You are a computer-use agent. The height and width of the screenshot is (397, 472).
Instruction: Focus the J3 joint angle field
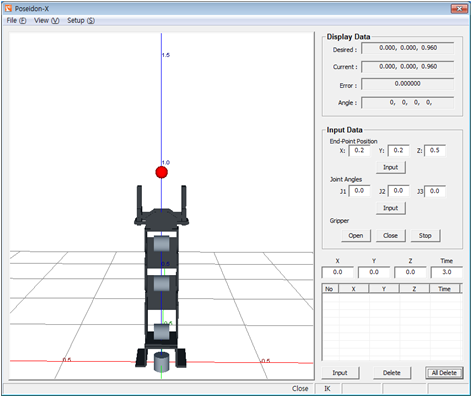(x=435, y=191)
